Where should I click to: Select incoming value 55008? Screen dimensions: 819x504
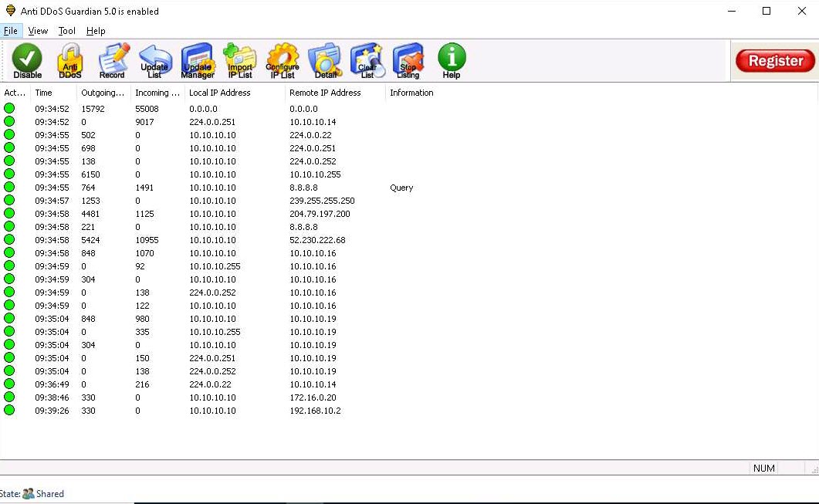[x=147, y=109]
